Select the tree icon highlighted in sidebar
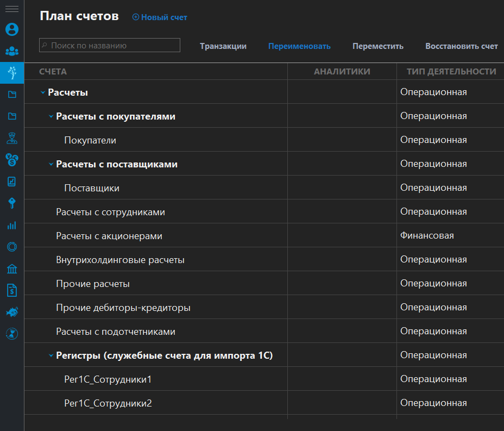 (11, 72)
